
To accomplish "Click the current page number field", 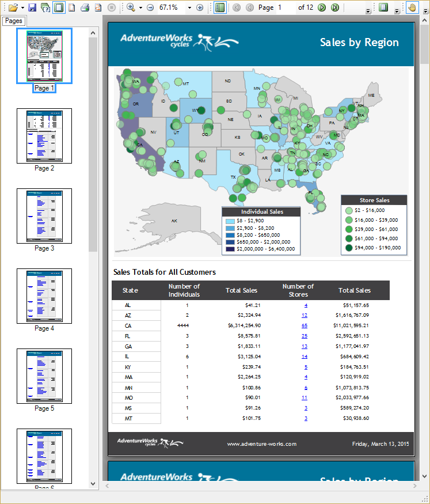I will tap(286, 7).
